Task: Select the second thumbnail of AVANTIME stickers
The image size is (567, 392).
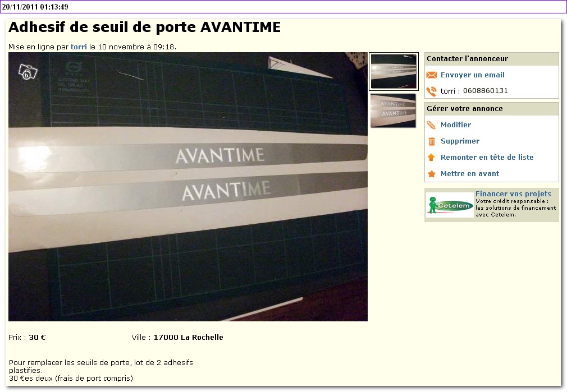Action: [x=393, y=110]
